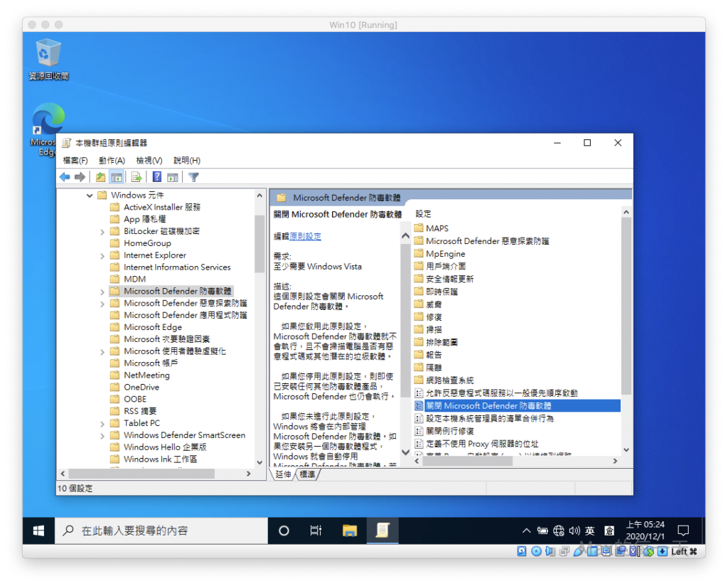The width and height of the screenshot is (728, 586).
Task: Collapse the Windows 元件 tree node
Action: (90, 196)
